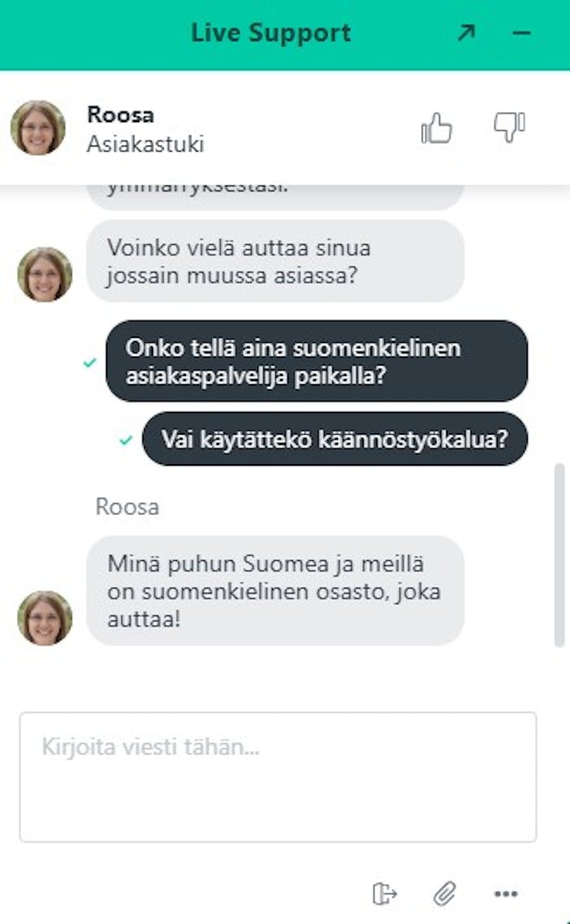The image size is (570, 924).
Task: Click Roosa's avatar in the header
Action: point(37,128)
